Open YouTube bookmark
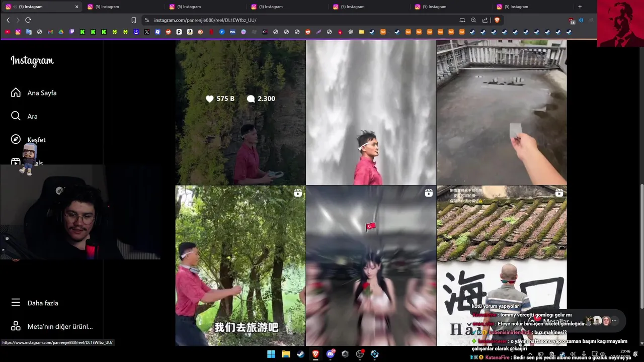This screenshot has width=644, height=362. 7,32
